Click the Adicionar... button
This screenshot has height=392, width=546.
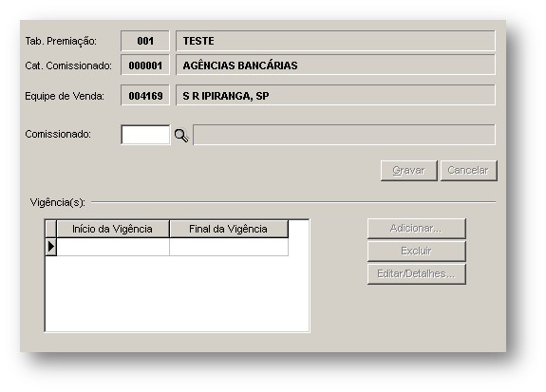(417, 229)
